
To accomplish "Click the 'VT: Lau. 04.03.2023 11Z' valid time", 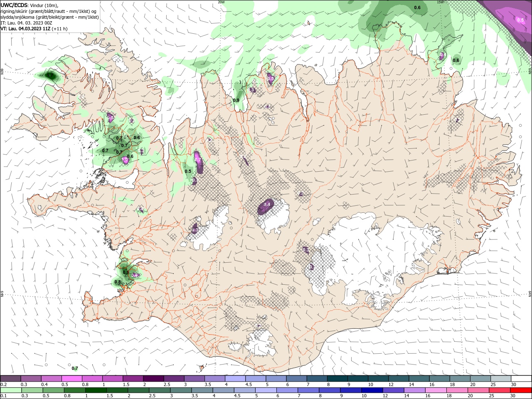I will pos(25,29).
